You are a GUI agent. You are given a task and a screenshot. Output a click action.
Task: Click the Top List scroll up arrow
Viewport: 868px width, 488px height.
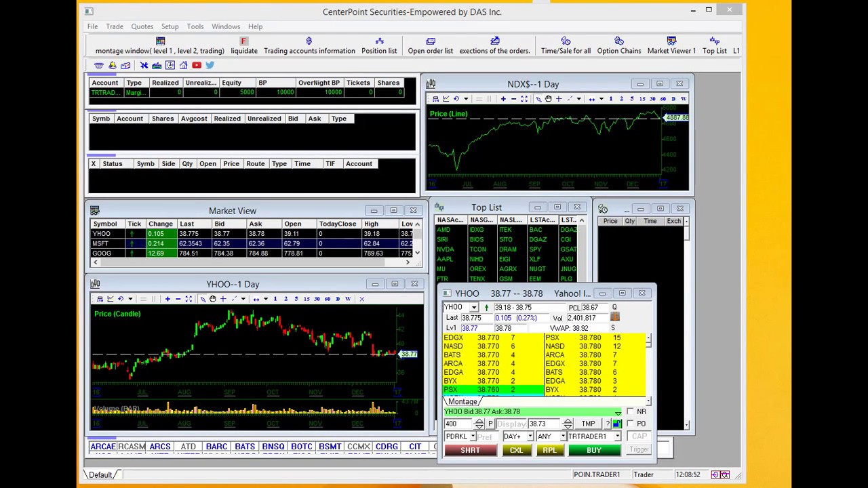581,221
